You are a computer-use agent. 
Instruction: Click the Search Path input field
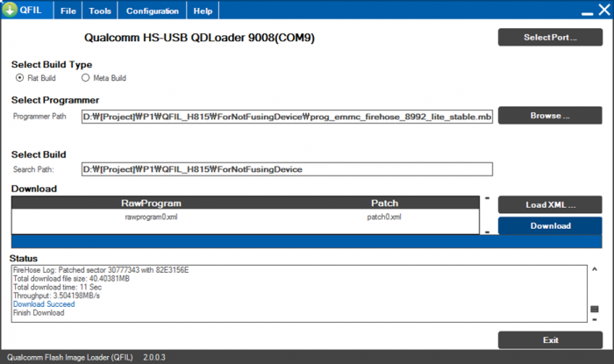[x=287, y=169]
